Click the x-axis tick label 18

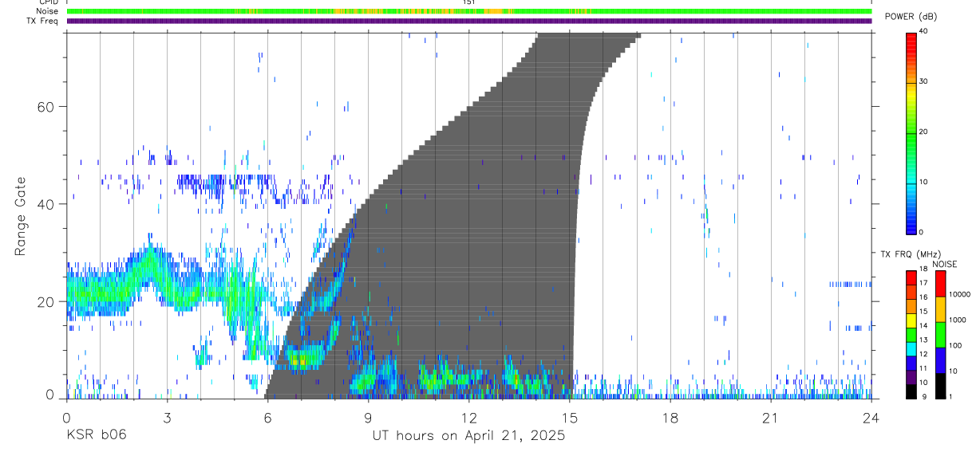point(670,417)
